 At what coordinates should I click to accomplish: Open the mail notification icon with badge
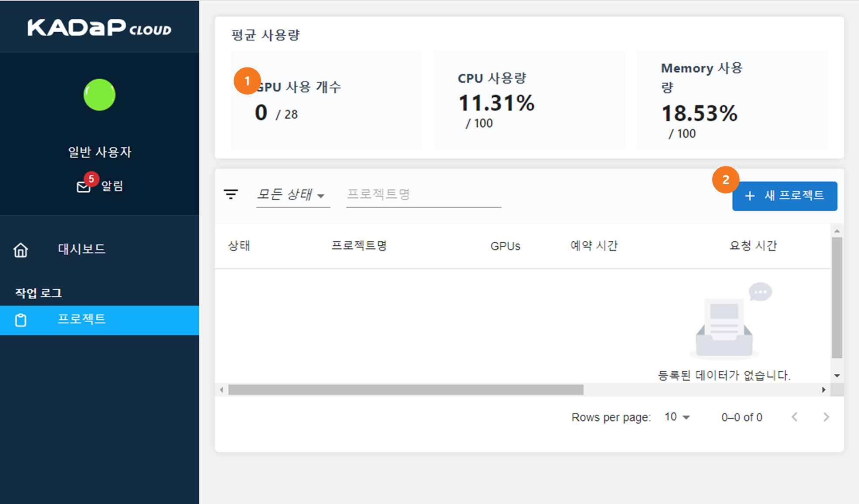(84, 186)
